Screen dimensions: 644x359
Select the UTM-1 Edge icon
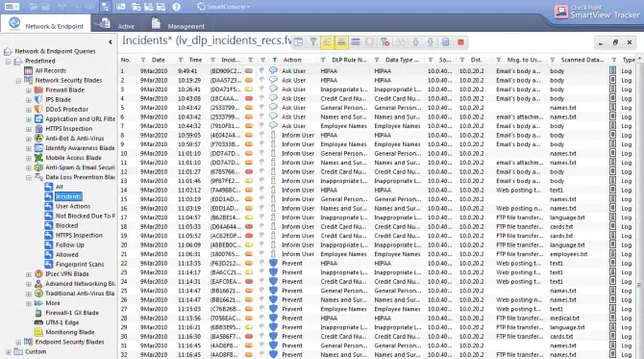pyautogui.click(x=38, y=322)
